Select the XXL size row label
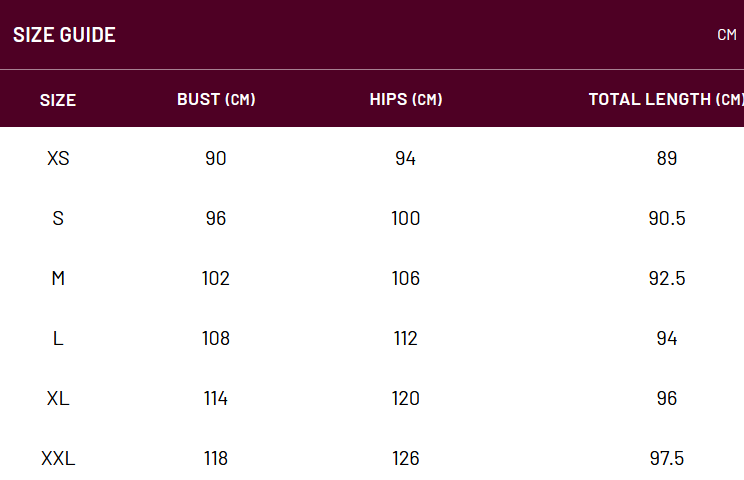744x480 pixels. tap(58, 458)
